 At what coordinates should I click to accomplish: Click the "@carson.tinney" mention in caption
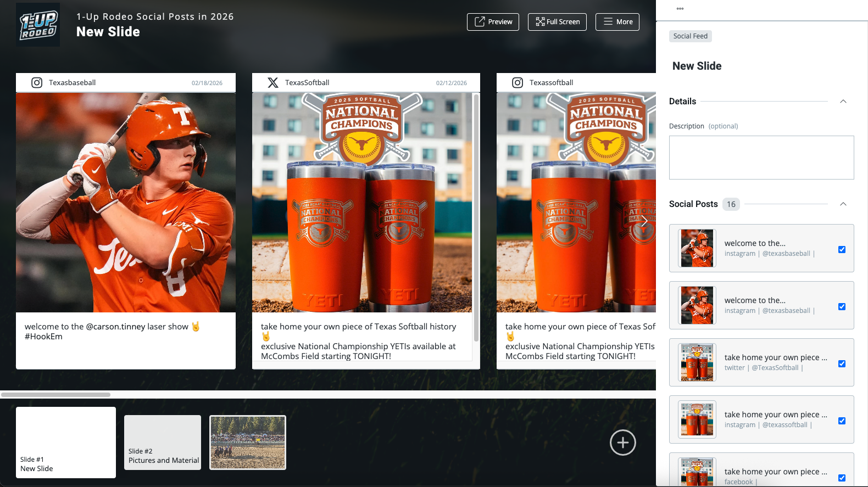click(115, 327)
